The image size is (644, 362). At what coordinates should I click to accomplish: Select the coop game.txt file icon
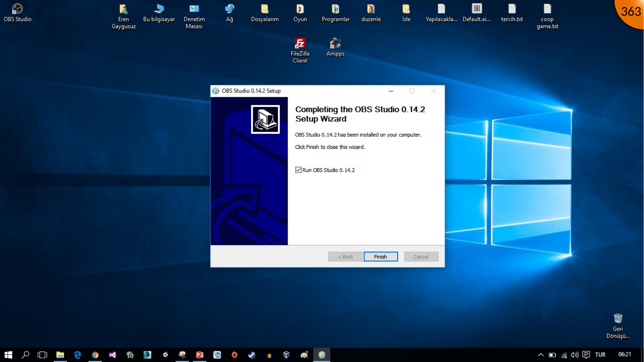pyautogui.click(x=547, y=16)
